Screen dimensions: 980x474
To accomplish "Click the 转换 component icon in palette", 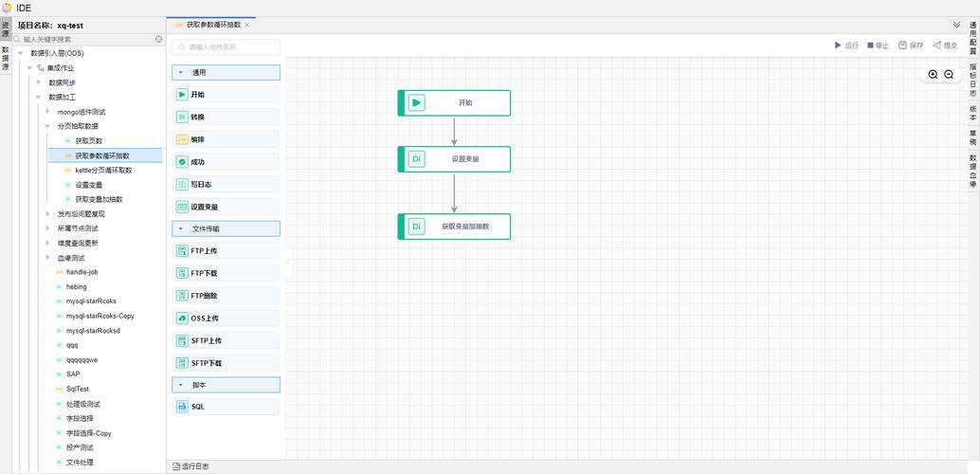I will pyautogui.click(x=182, y=117).
